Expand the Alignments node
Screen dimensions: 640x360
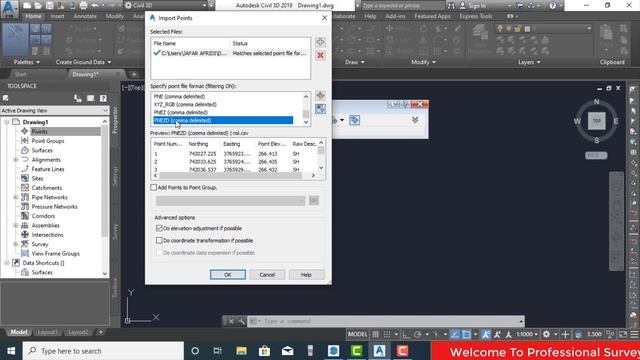coord(16,160)
